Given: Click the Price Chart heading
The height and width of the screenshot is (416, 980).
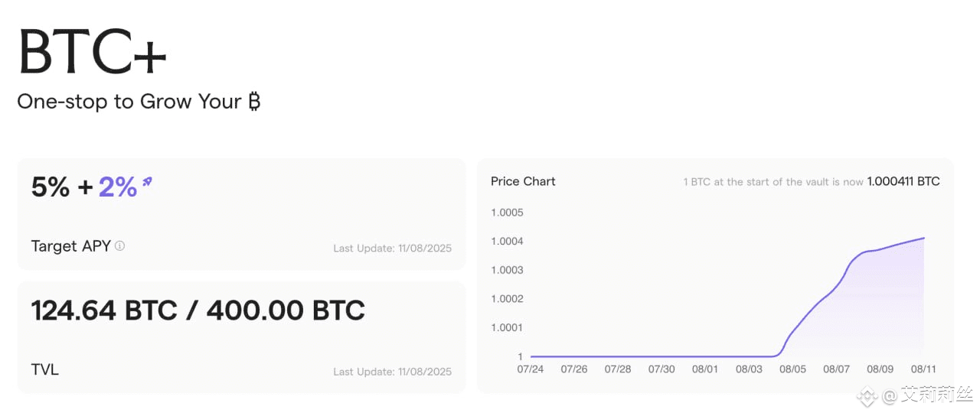Looking at the screenshot, I should (x=523, y=181).
